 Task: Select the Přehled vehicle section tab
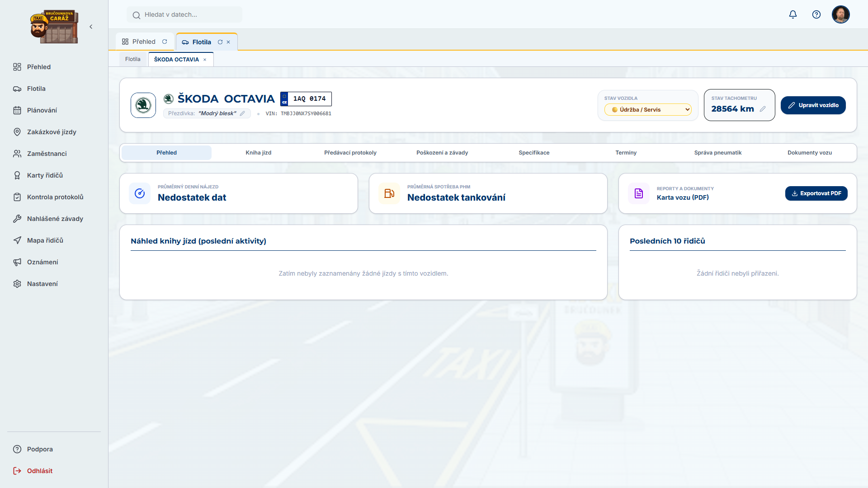[167, 153]
